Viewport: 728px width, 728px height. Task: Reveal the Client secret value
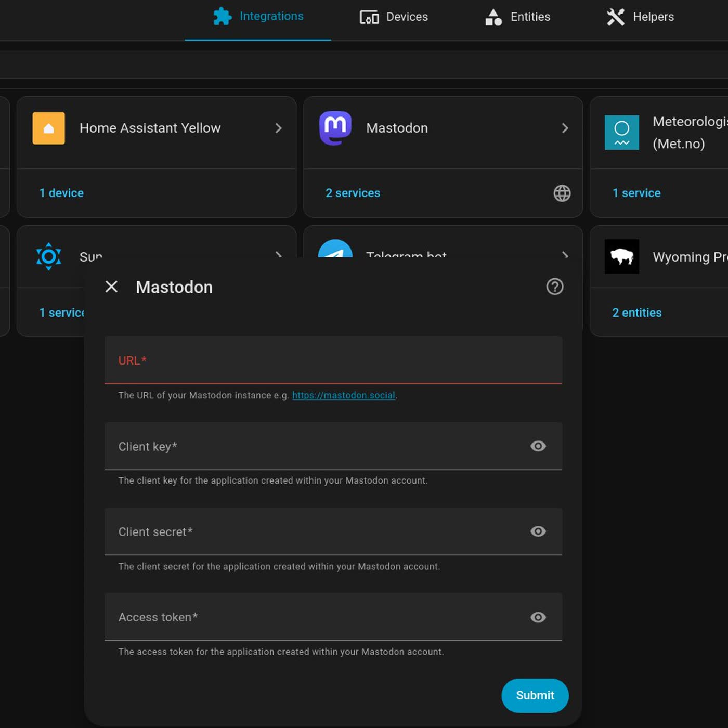point(538,531)
